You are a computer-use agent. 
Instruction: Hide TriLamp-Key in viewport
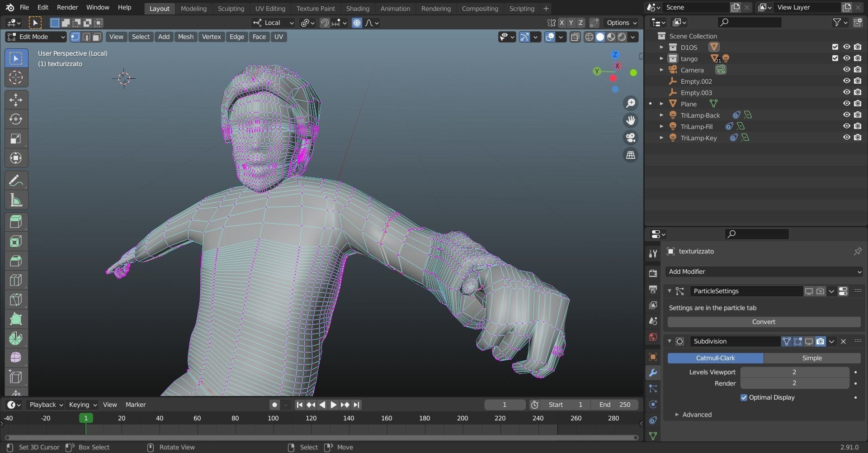846,138
